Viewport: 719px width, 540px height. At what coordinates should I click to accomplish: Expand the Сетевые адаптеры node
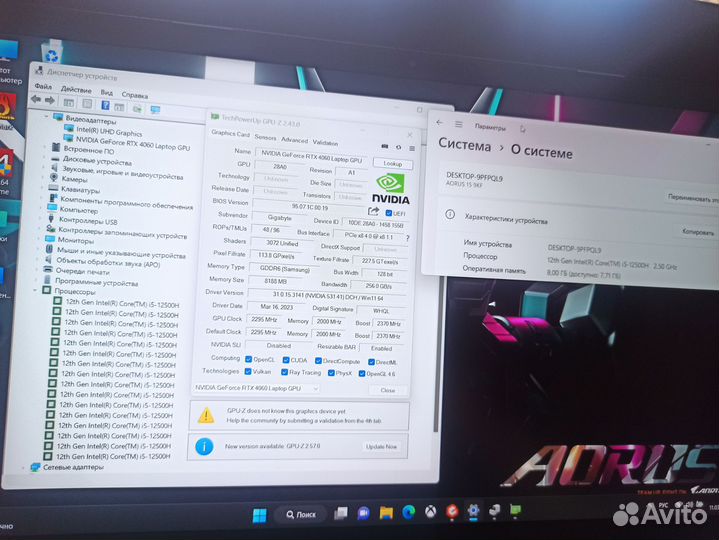coord(24,468)
